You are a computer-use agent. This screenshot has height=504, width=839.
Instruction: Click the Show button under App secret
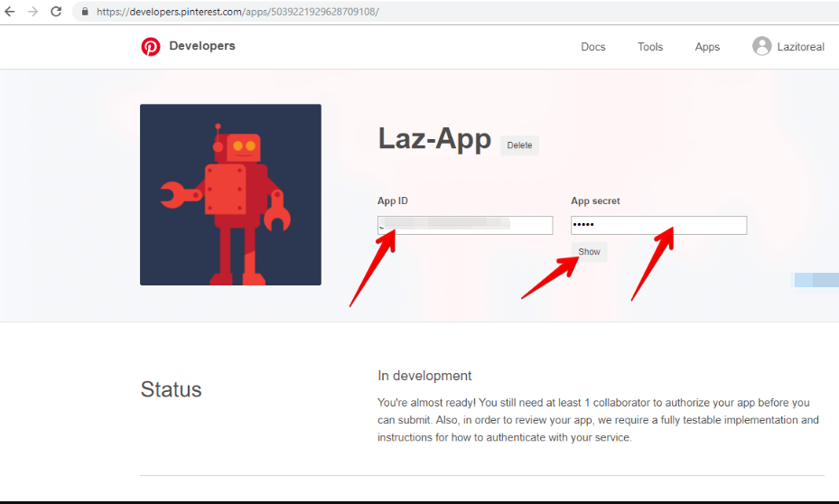(589, 251)
